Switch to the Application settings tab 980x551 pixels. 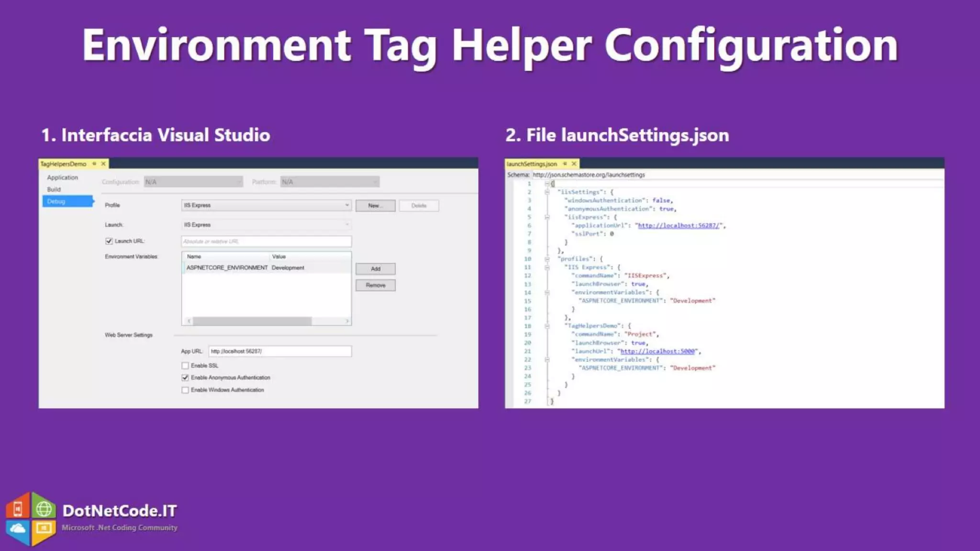(x=62, y=177)
